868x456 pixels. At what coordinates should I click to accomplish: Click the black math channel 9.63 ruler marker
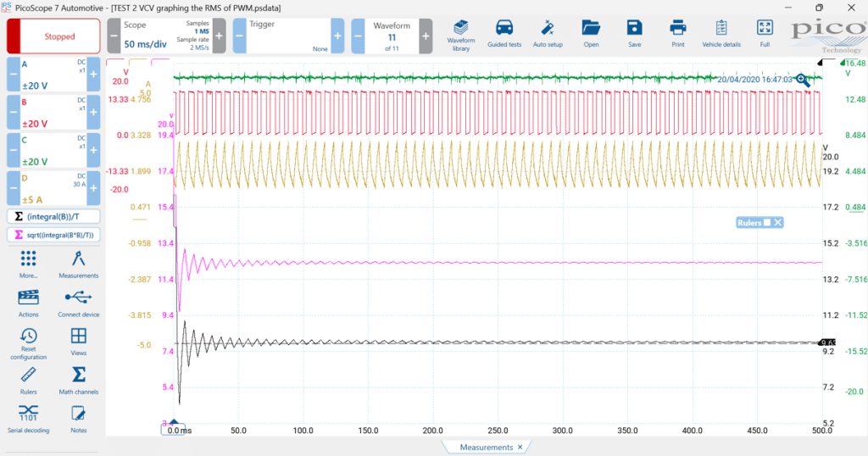827,342
